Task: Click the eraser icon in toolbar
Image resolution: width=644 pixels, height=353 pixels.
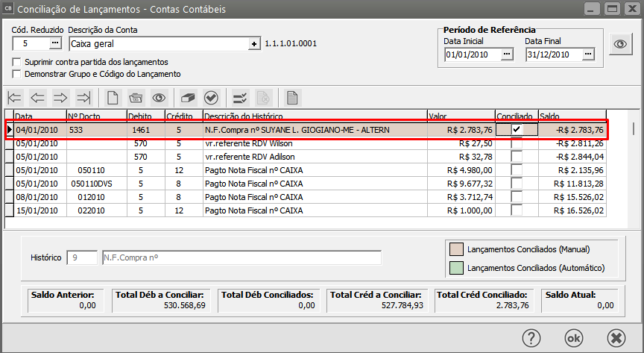Action: coord(188,98)
